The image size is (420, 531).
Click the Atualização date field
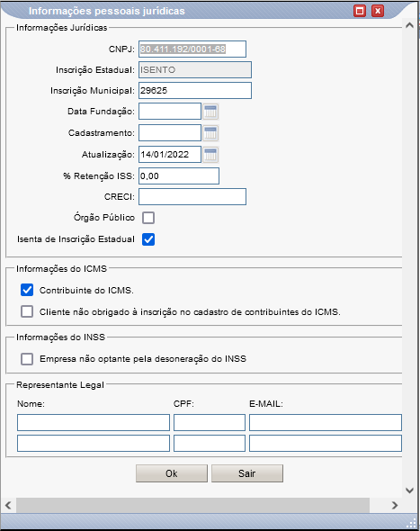coord(170,155)
